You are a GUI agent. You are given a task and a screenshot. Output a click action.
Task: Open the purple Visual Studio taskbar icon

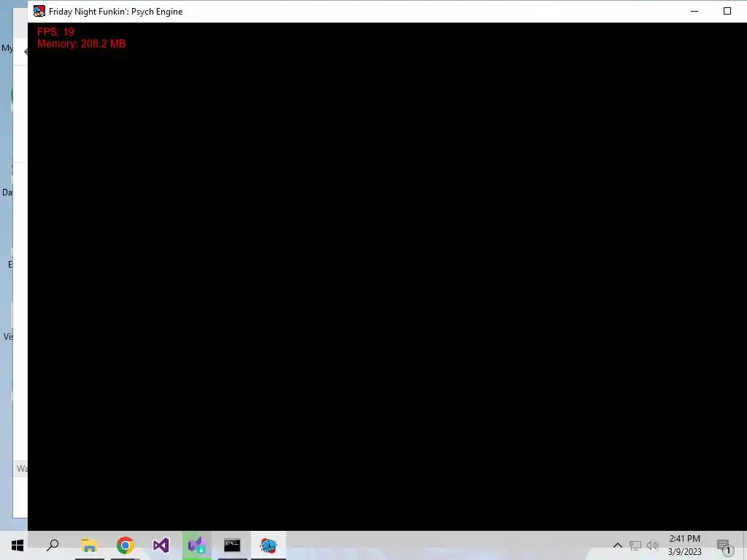point(161,545)
